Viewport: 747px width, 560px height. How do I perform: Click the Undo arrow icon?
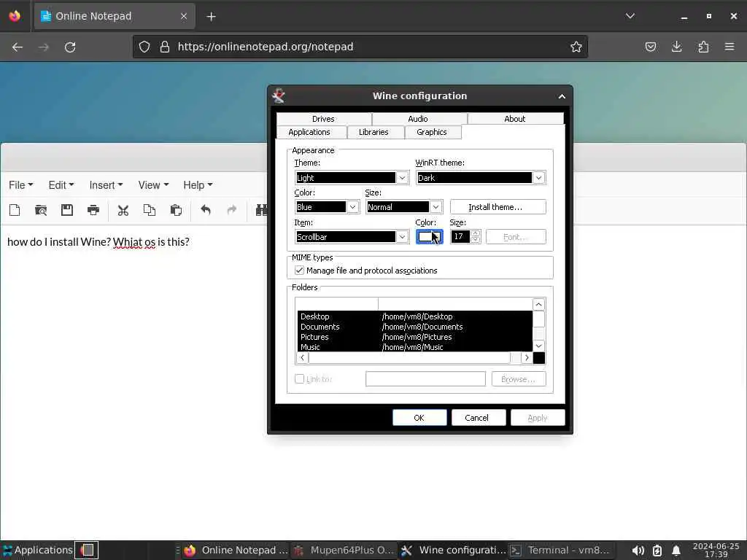point(206,210)
